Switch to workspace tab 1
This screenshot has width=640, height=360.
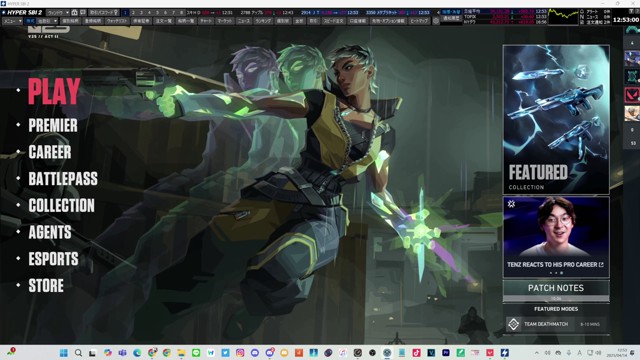point(126,12)
